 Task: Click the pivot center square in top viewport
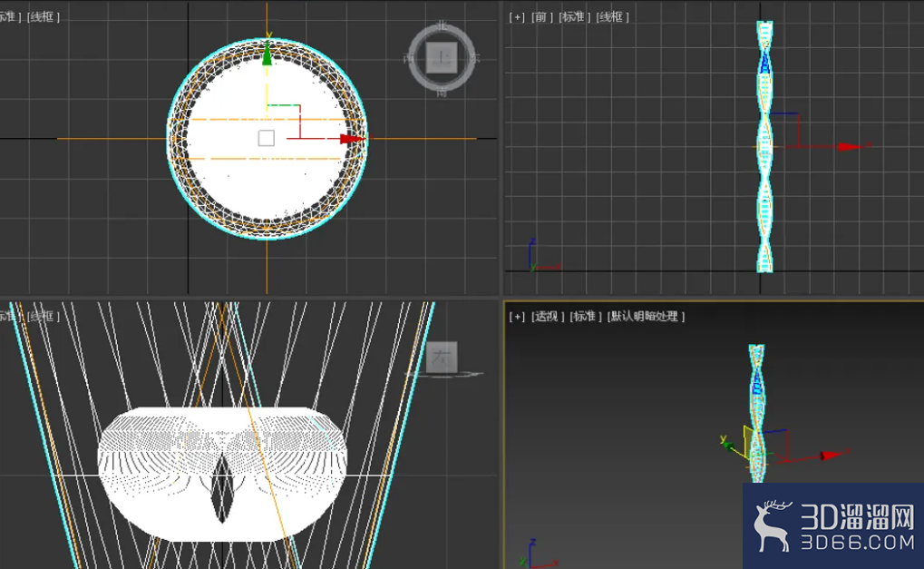(267, 138)
